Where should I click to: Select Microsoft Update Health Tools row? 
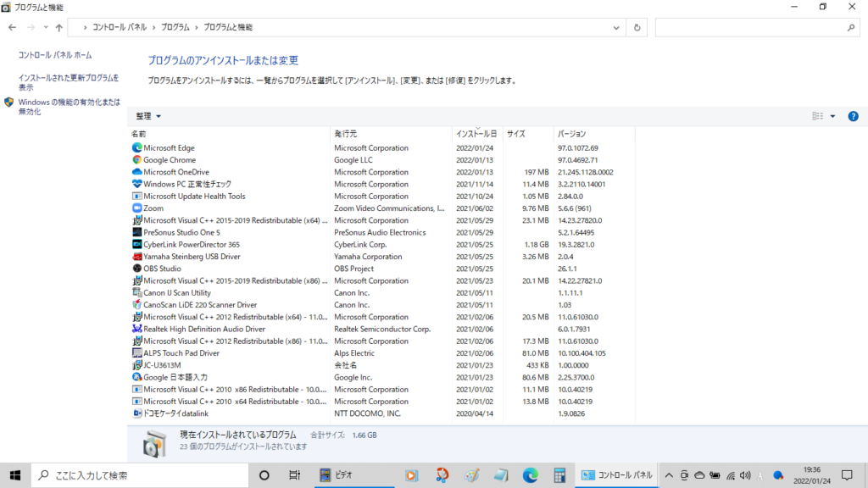click(381, 197)
